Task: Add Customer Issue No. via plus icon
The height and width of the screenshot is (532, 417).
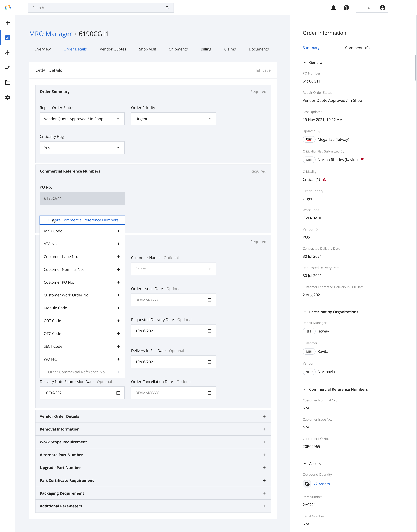Action: tap(118, 257)
